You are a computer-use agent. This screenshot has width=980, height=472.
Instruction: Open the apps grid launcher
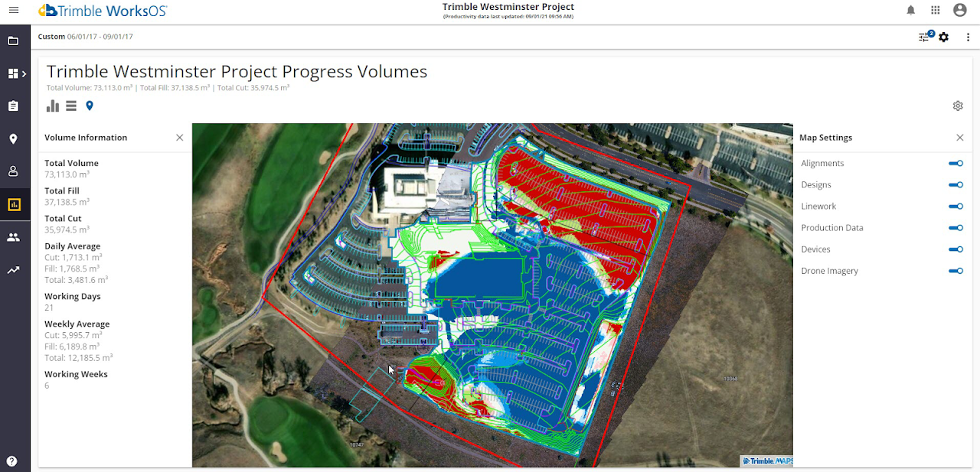click(936, 10)
